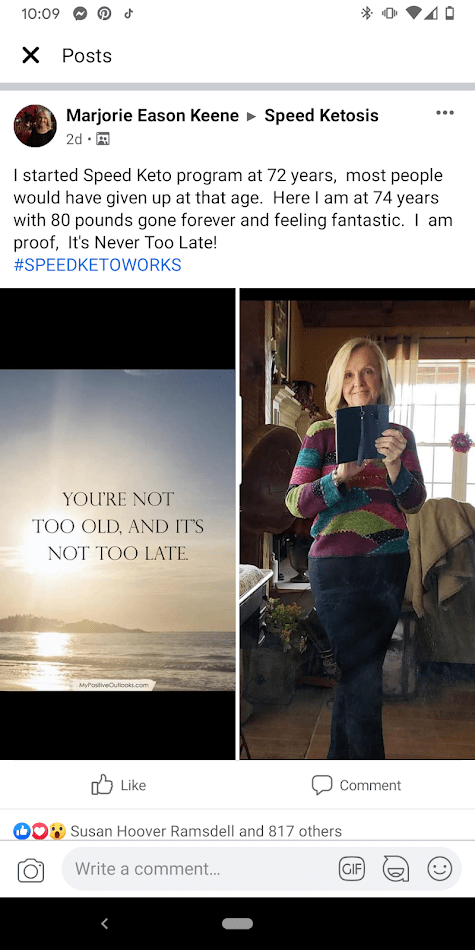
Task: View the mirror selfie photo
Action: click(x=357, y=523)
